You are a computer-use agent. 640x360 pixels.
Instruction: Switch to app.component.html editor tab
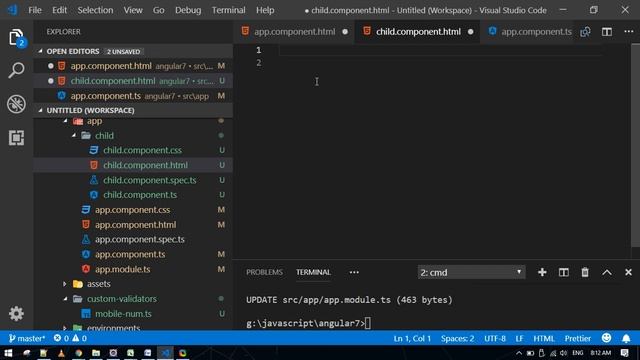pos(294,32)
